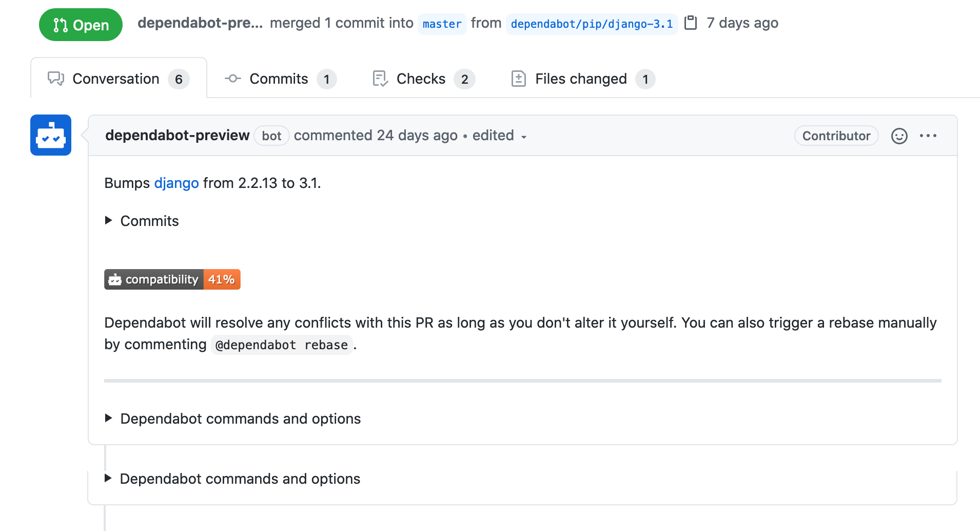Switch to the Checks tab
The height and width of the screenshot is (531, 980).
click(x=423, y=79)
